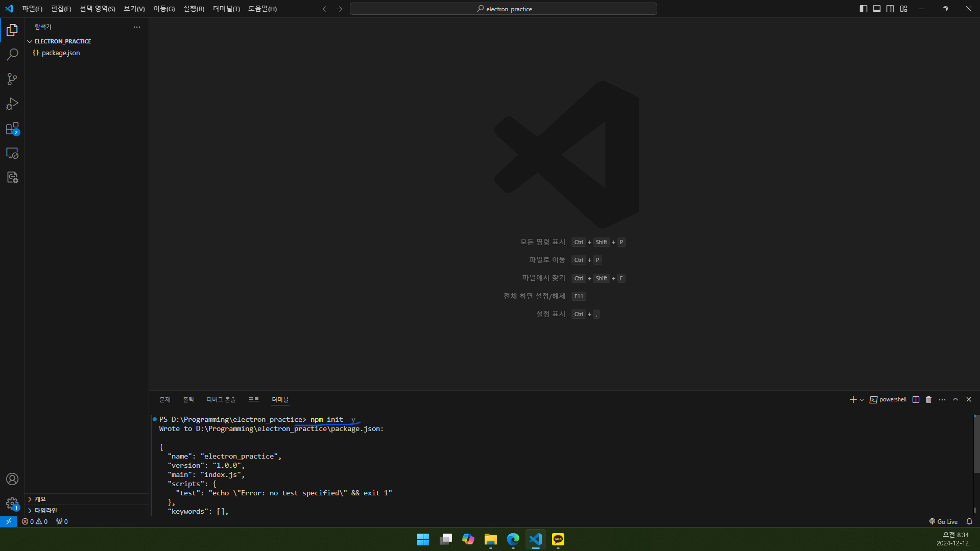Split the terminal
The height and width of the screenshot is (551, 980).
click(916, 399)
